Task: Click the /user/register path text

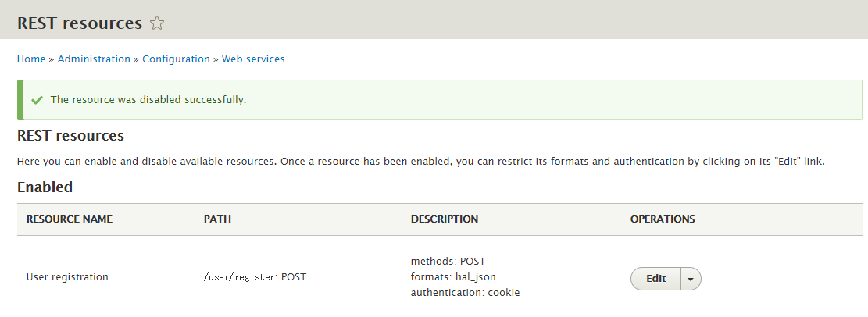Action: point(241,277)
